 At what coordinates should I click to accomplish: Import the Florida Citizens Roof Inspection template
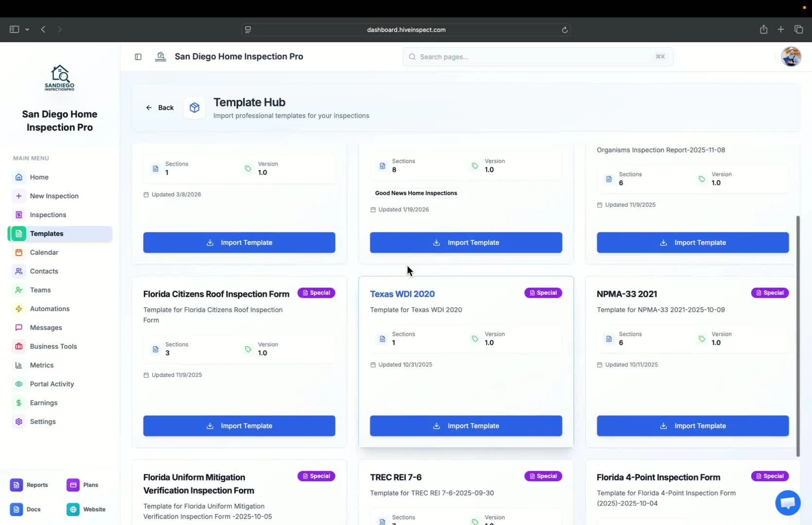239,426
